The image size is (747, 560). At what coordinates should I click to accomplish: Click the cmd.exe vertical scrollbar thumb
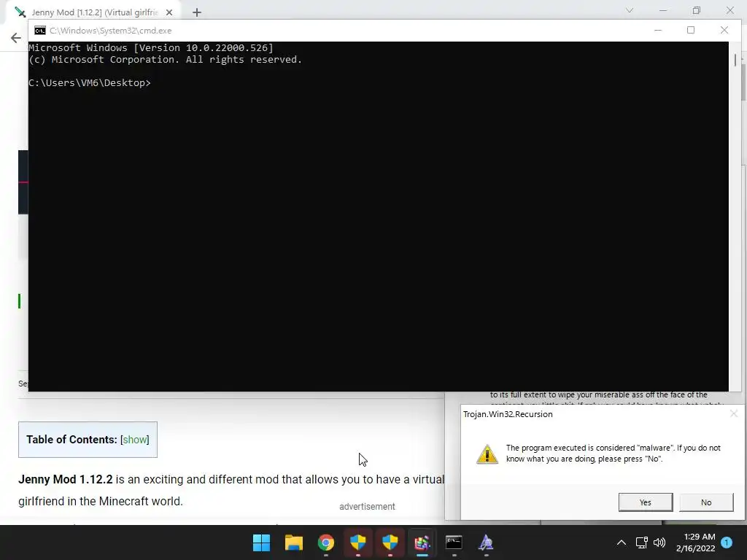click(x=735, y=60)
